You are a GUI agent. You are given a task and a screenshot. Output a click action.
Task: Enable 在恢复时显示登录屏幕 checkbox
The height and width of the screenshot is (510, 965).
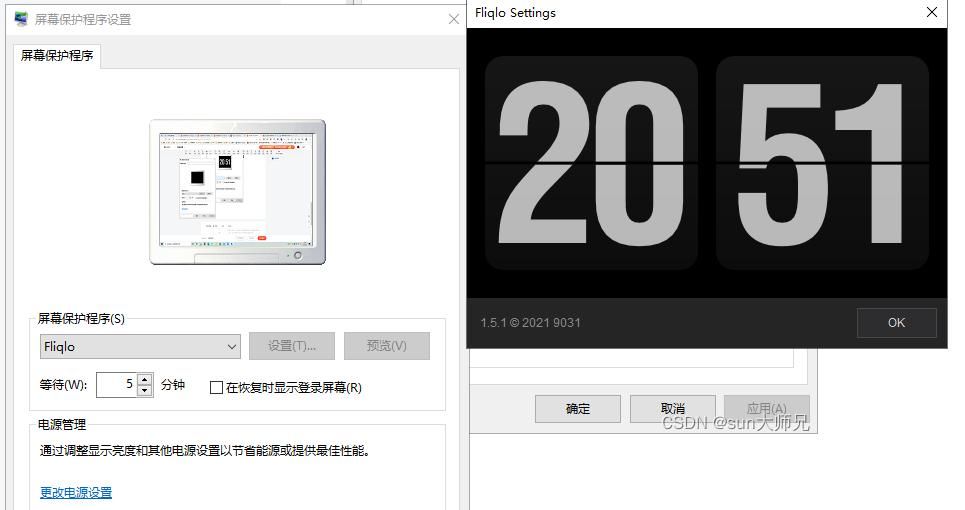coord(216,388)
